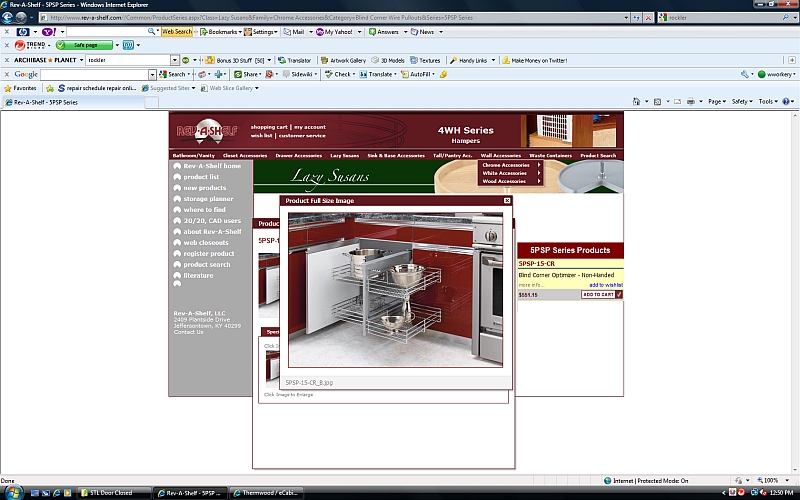Open the 100% zoom level control
800x500 pixels.
(773, 481)
